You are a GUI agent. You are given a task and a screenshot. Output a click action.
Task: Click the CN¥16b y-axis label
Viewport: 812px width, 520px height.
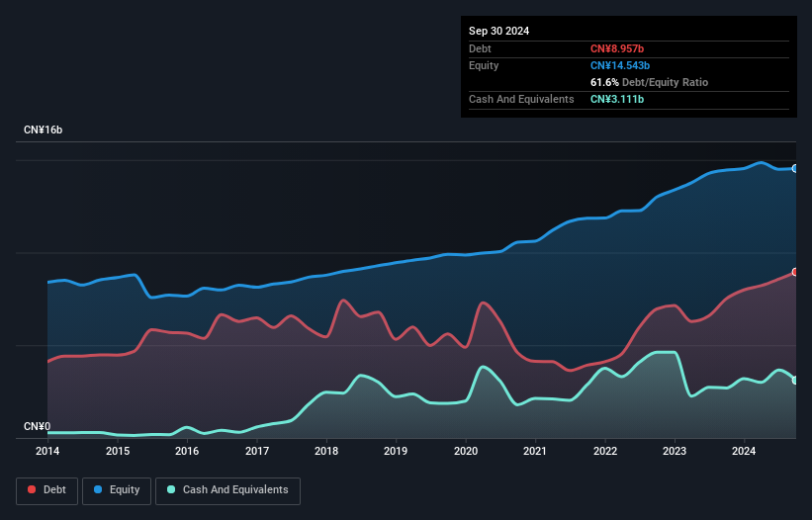point(43,130)
